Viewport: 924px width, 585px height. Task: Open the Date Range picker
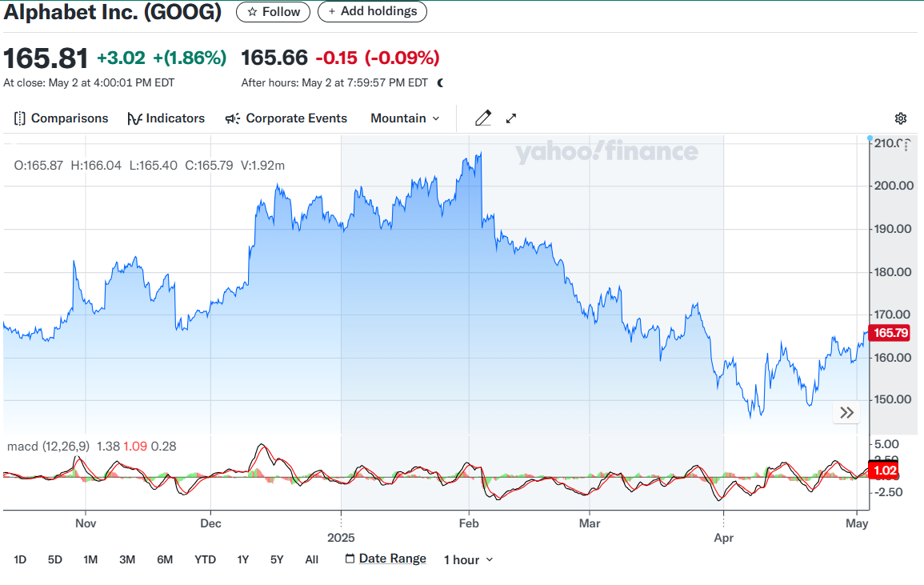386,559
